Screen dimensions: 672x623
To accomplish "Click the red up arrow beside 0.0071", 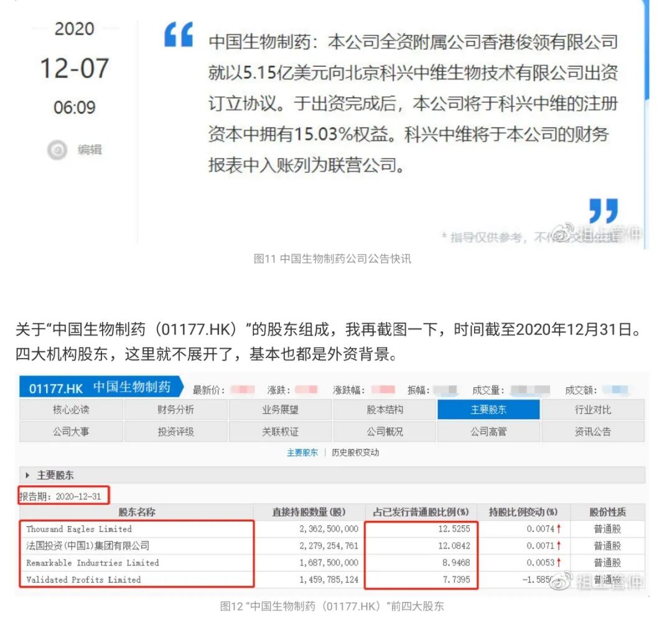I will 559,545.
